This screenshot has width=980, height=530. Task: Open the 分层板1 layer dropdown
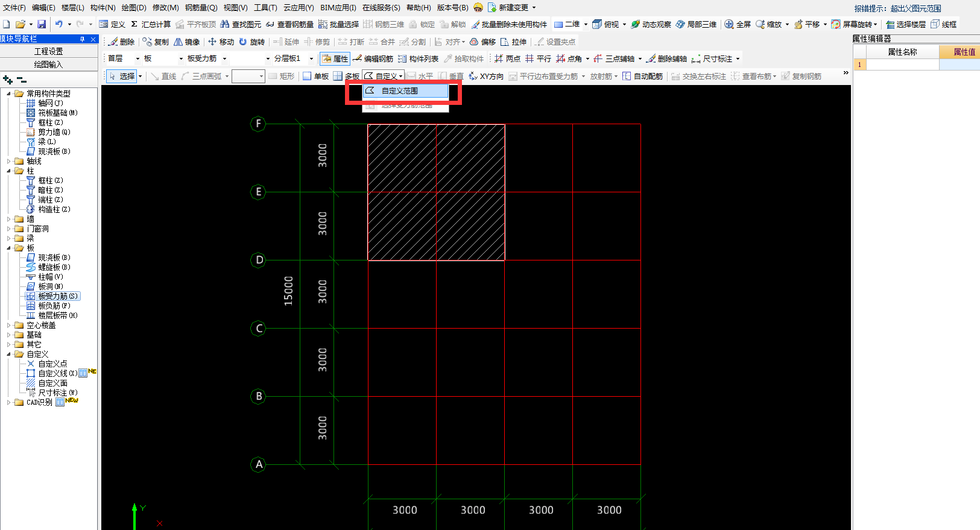coord(311,58)
